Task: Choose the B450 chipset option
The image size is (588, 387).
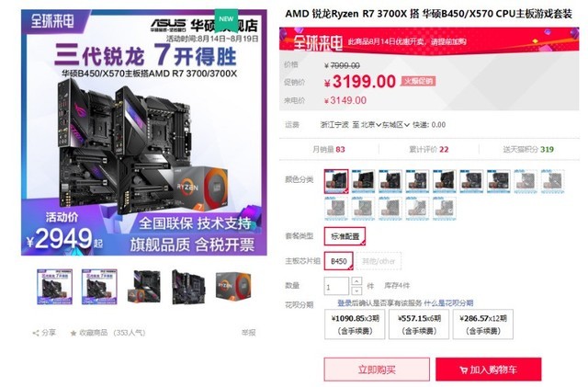Action: pos(339,261)
